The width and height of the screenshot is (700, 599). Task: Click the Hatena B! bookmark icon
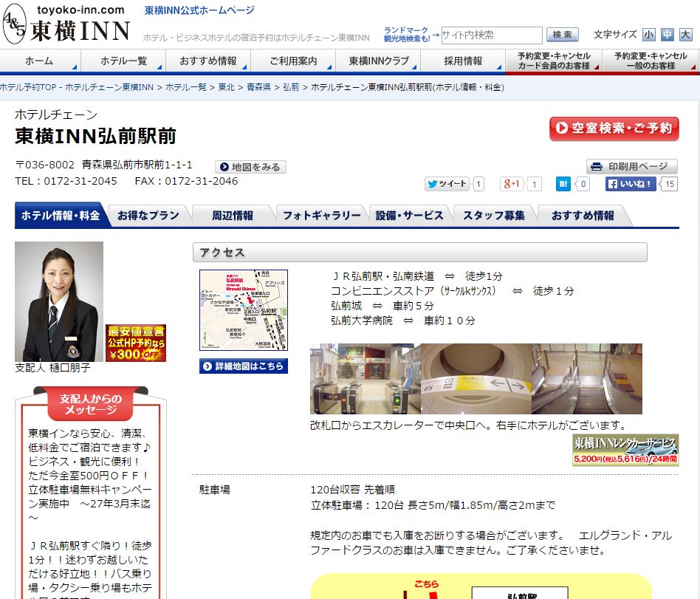[x=563, y=184]
